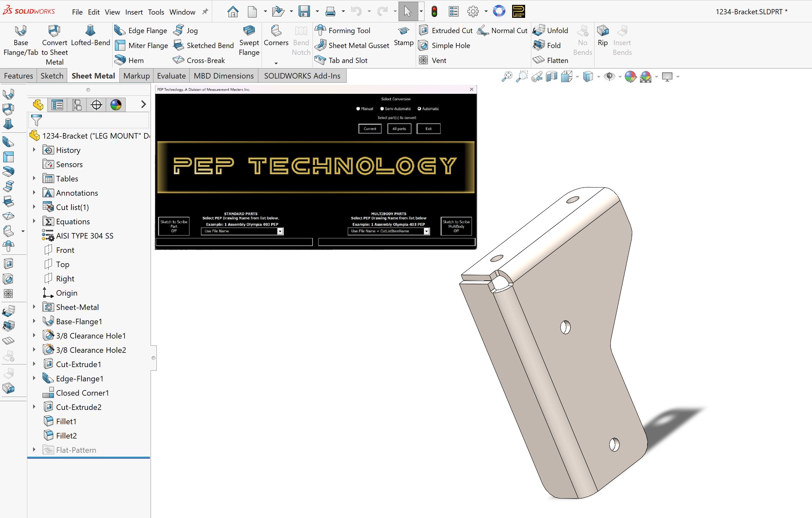
Task: Expand the FeatureManager tabs arrow
Action: pyautogui.click(x=143, y=105)
